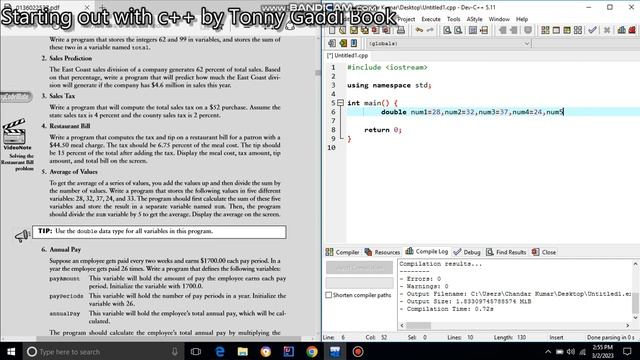The image size is (640, 360).
Task: Click the Compile & Run icon
Action: (567, 30)
